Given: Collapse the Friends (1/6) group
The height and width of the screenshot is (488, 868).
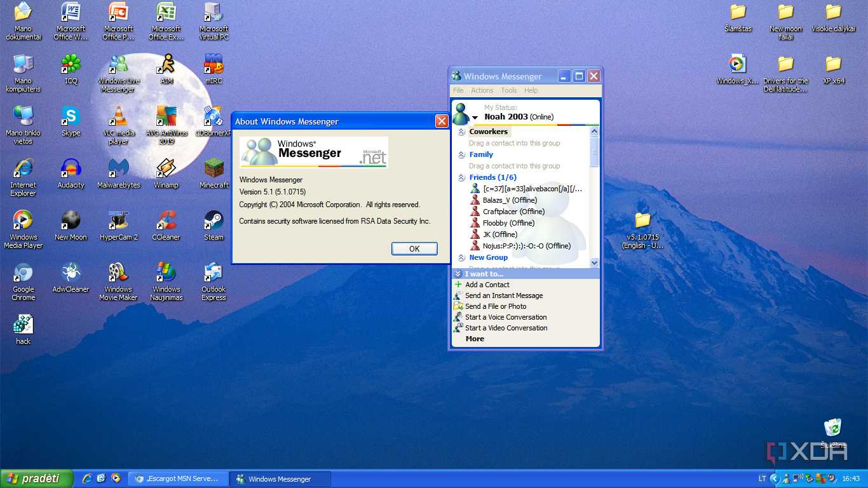Looking at the screenshot, I should (461, 178).
